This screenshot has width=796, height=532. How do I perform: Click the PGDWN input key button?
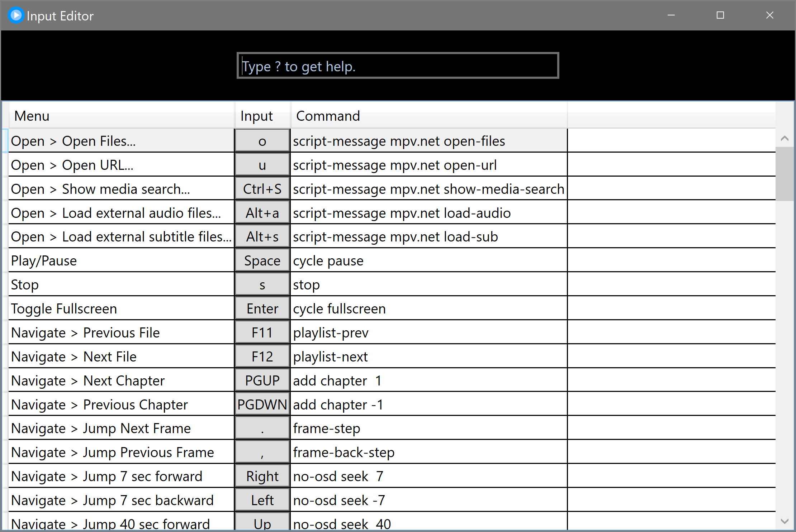coord(262,404)
